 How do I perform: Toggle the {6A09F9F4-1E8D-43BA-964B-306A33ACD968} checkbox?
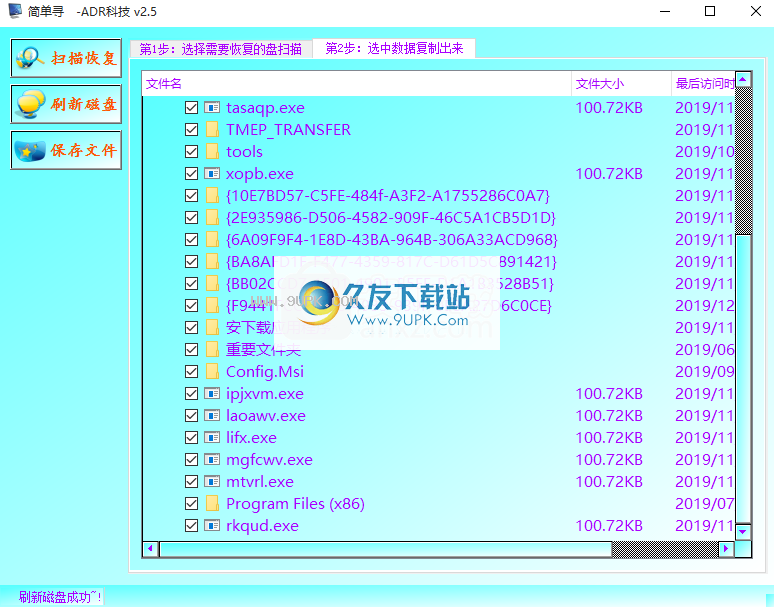click(192, 239)
